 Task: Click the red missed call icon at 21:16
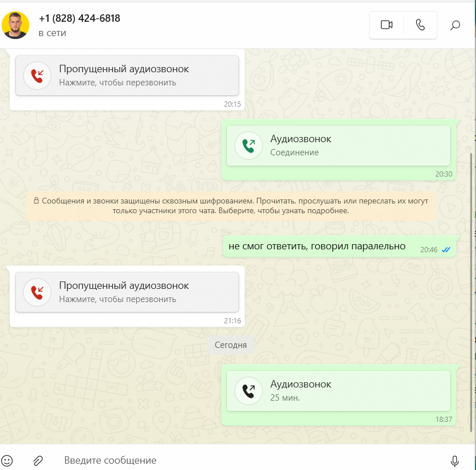37,292
